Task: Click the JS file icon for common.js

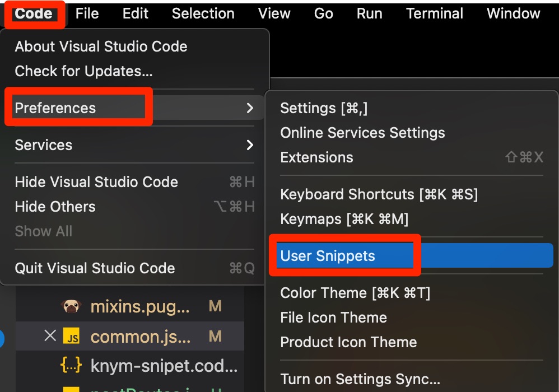Action: [x=71, y=336]
